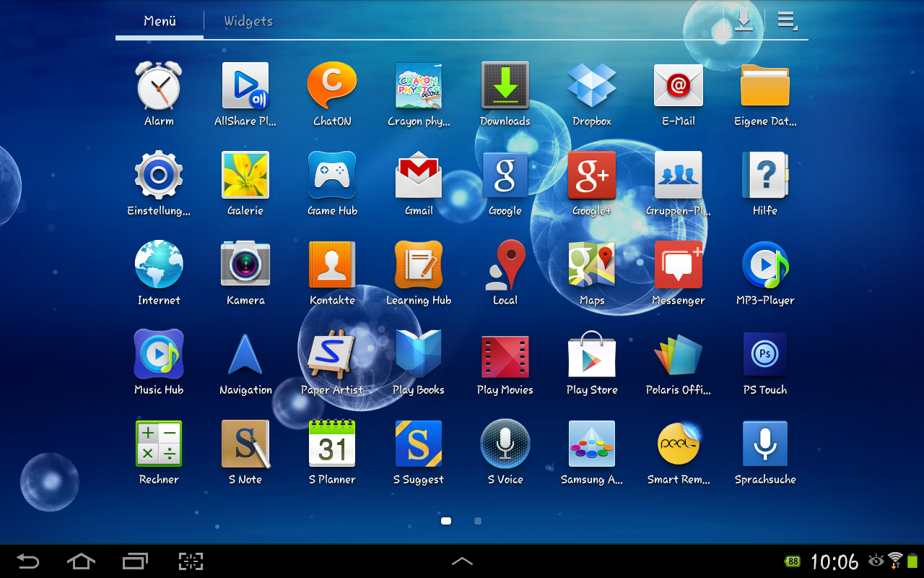Expand the mini apps tray arrow

coord(462,561)
